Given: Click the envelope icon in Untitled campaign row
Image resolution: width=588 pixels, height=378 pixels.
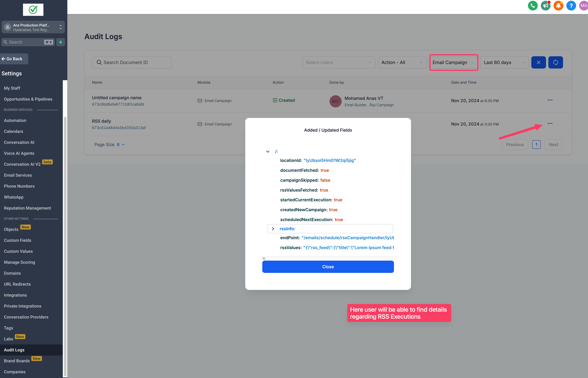Looking at the screenshot, I should point(200,101).
